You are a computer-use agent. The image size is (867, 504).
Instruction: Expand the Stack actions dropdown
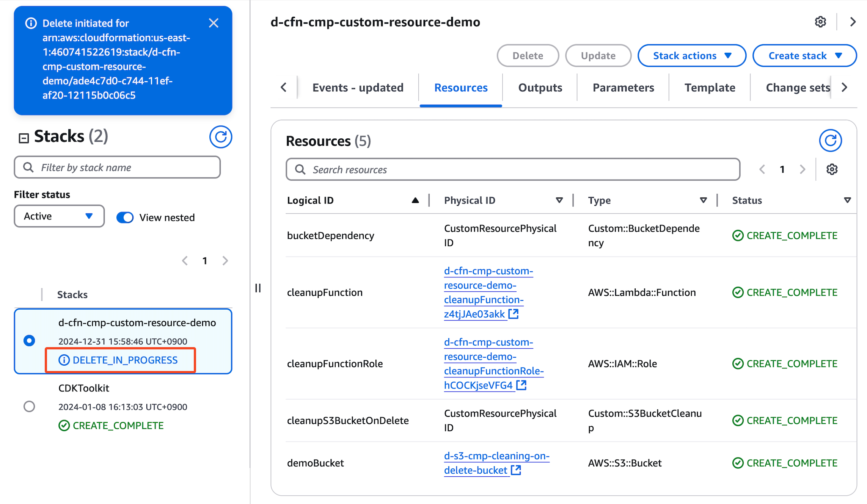(x=691, y=56)
